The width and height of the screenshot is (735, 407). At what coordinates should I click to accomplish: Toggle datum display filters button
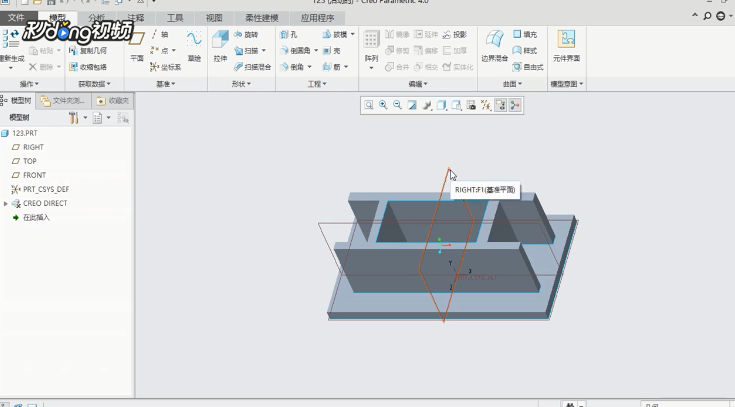pyautogui.click(x=486, y=105)
